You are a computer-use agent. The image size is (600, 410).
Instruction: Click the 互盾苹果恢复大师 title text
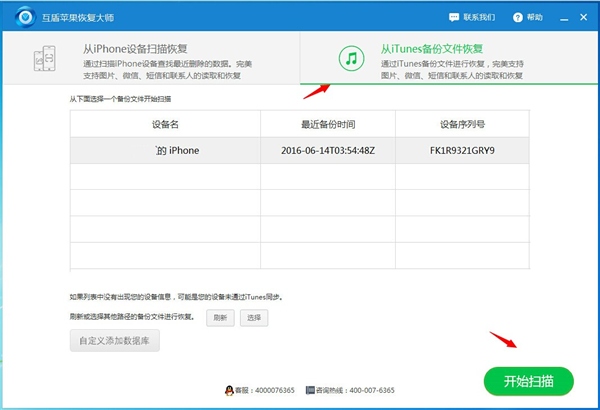tap(78, 18)
